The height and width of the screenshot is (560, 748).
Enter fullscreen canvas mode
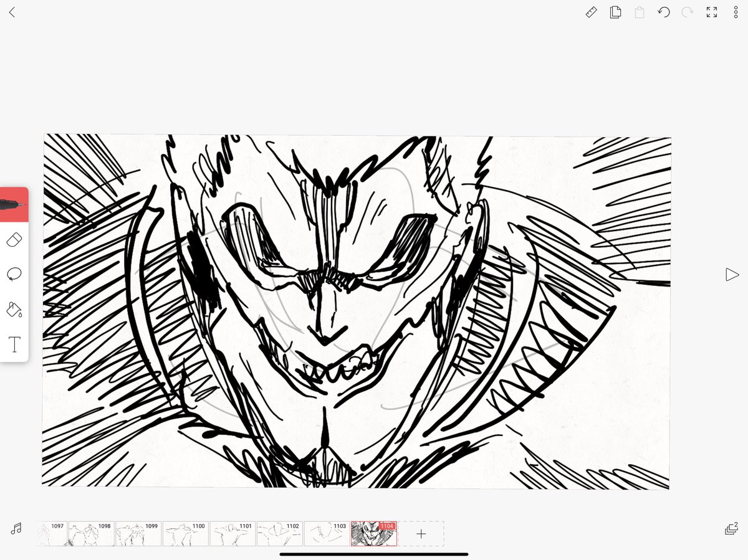(712, 12)
